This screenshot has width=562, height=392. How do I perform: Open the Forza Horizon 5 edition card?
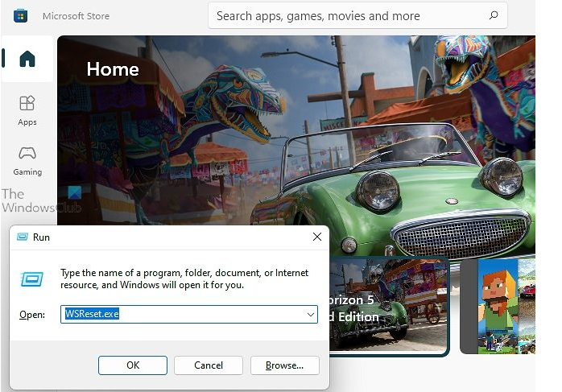point(389,307)
